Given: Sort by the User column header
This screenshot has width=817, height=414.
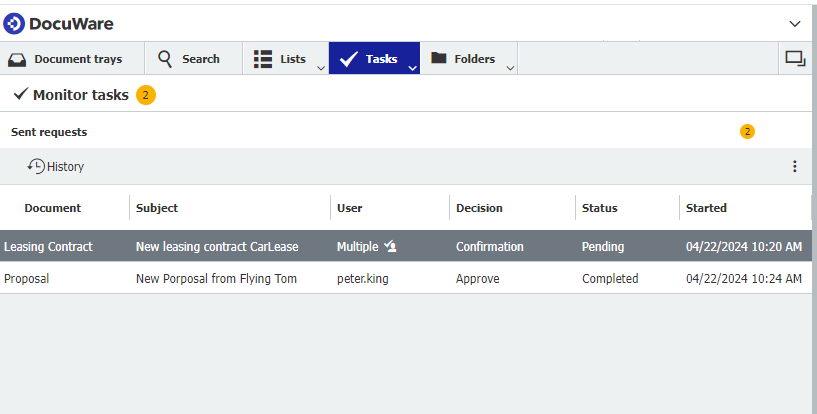Looking at the screenshot, I should coord(350,208).
